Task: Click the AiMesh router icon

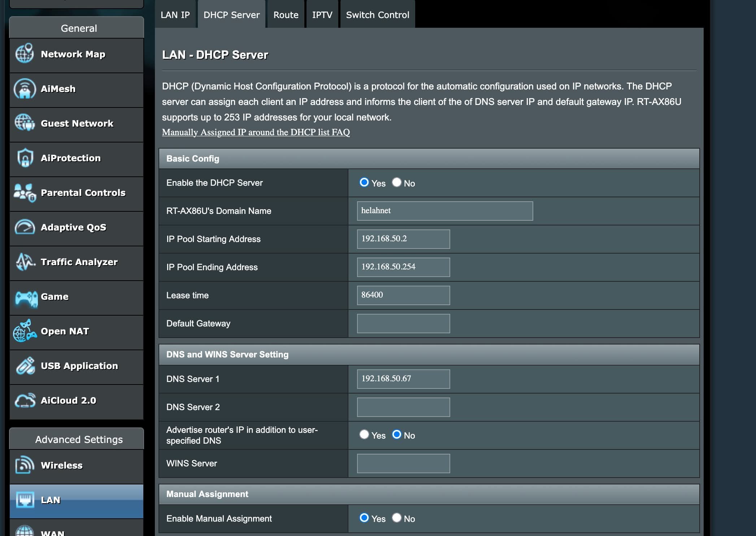Action: pos(25,89)
